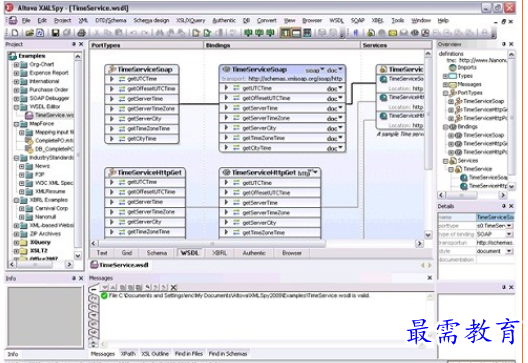Select the Find in Schemas tab

228,354
